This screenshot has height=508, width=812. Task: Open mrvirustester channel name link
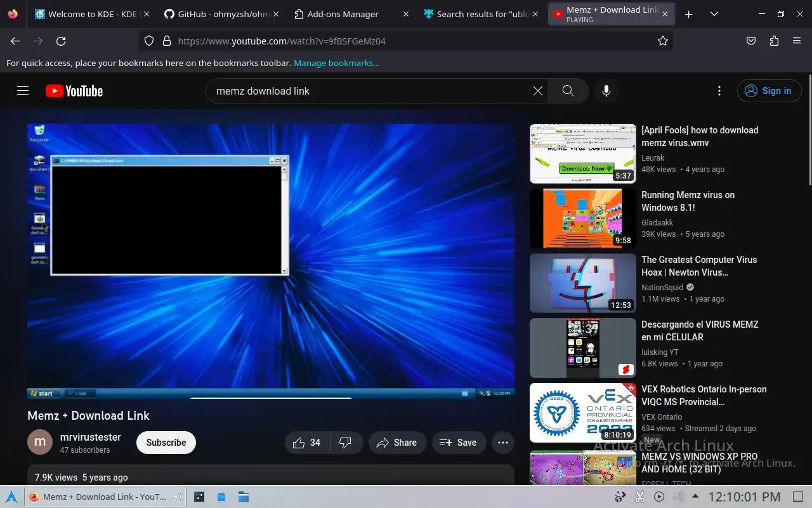click(91, 437)
